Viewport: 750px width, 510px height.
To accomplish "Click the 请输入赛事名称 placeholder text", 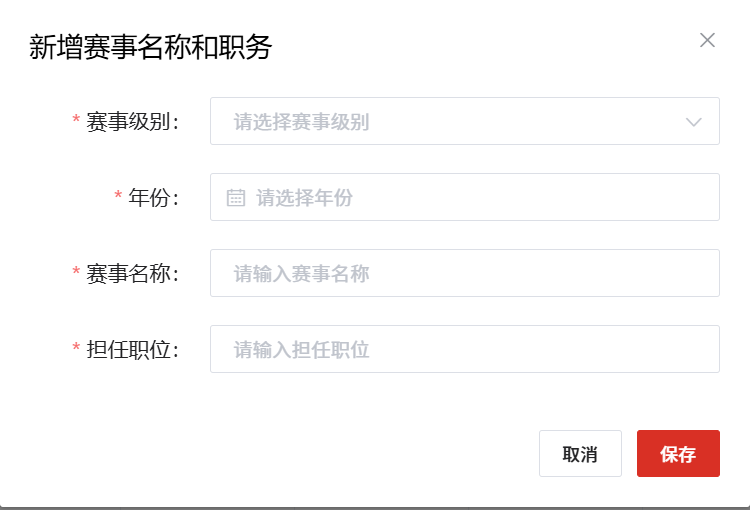I will (302, 274).
